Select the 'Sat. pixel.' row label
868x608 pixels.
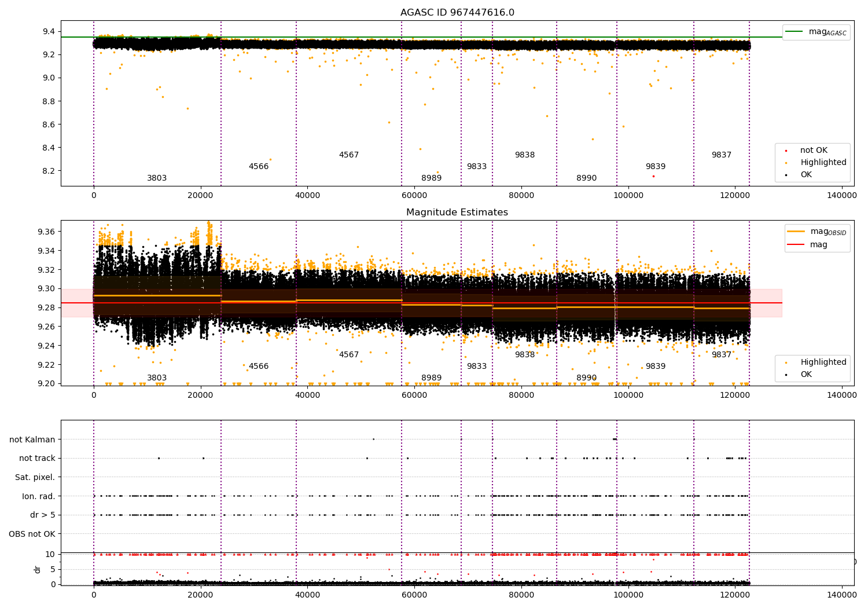(35, 478)
